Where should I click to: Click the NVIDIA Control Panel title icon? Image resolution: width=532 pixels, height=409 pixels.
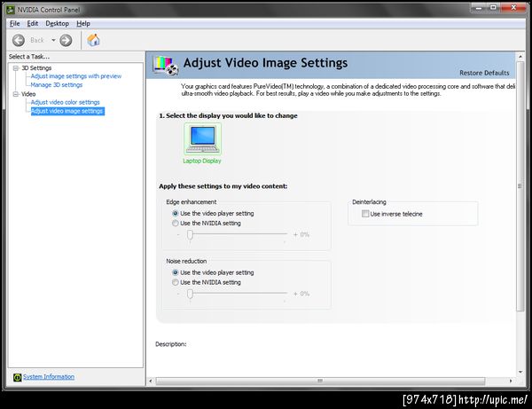point(11,10)
